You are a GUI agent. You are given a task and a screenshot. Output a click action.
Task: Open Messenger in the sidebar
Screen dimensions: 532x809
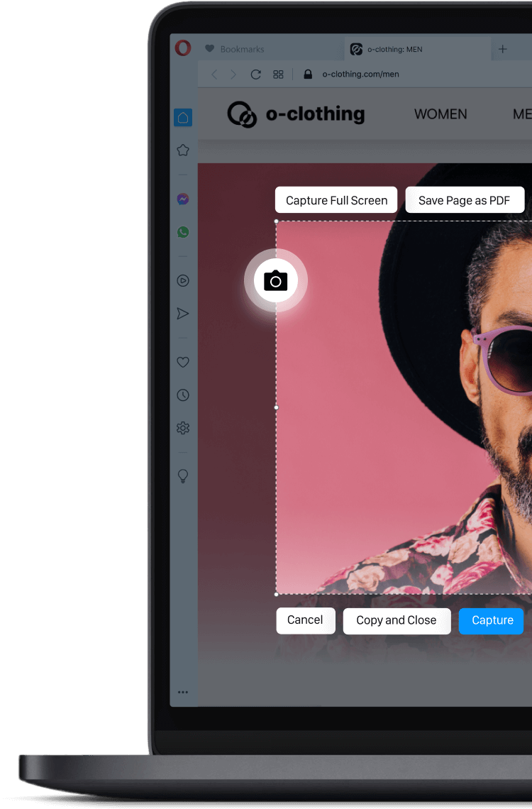[x=183, y=199]
